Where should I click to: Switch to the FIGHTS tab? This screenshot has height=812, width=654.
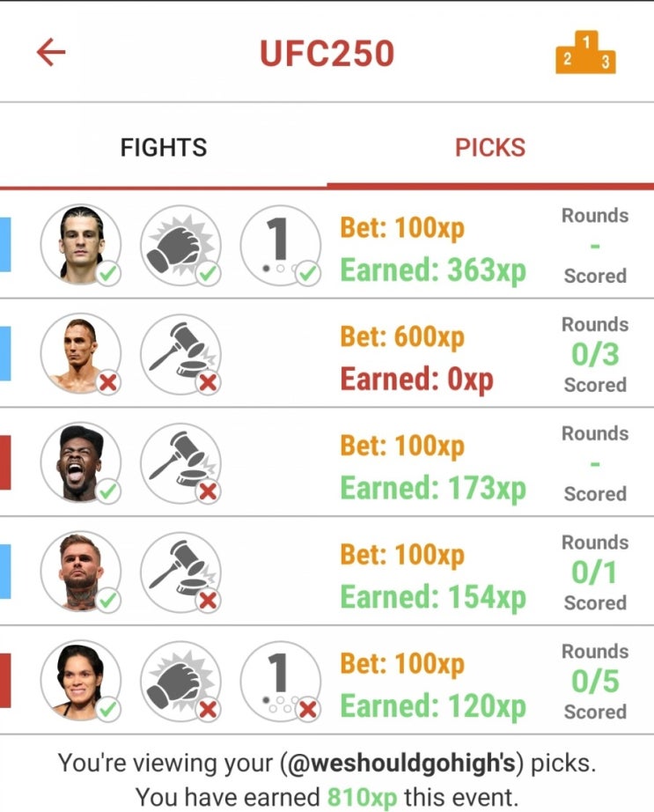pos(164,148)
